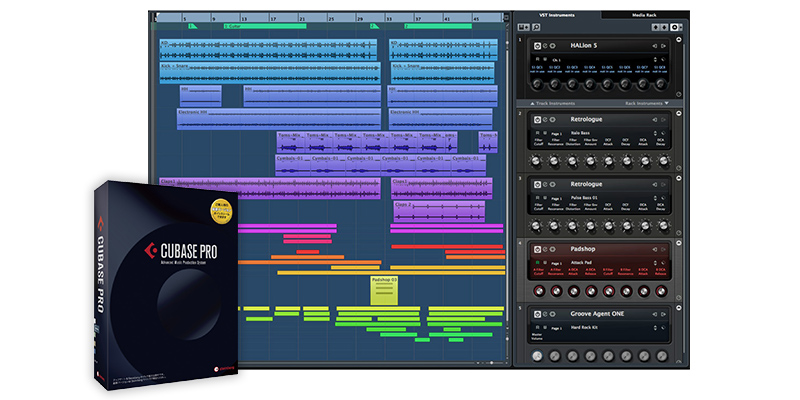Click the HALion 5 instrument name

(x=584, y=46)
